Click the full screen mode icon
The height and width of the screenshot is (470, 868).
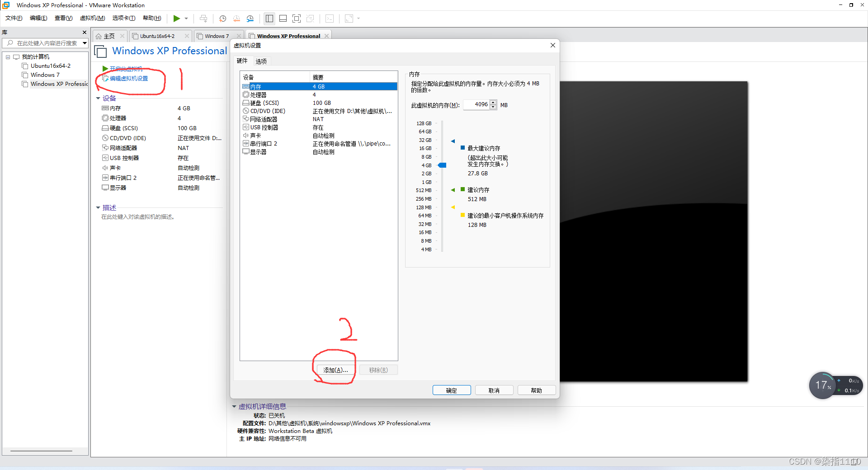tap(297, 19)
